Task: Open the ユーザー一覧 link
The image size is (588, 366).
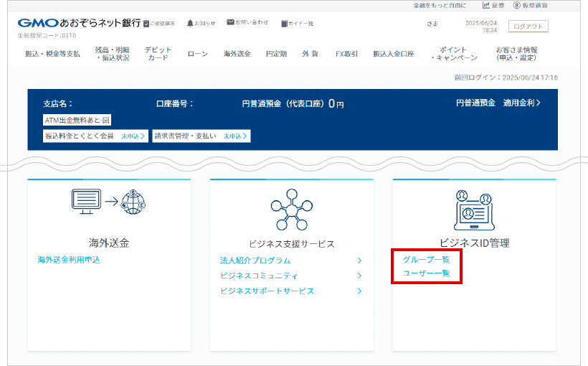Action: [x=427, y=273]
